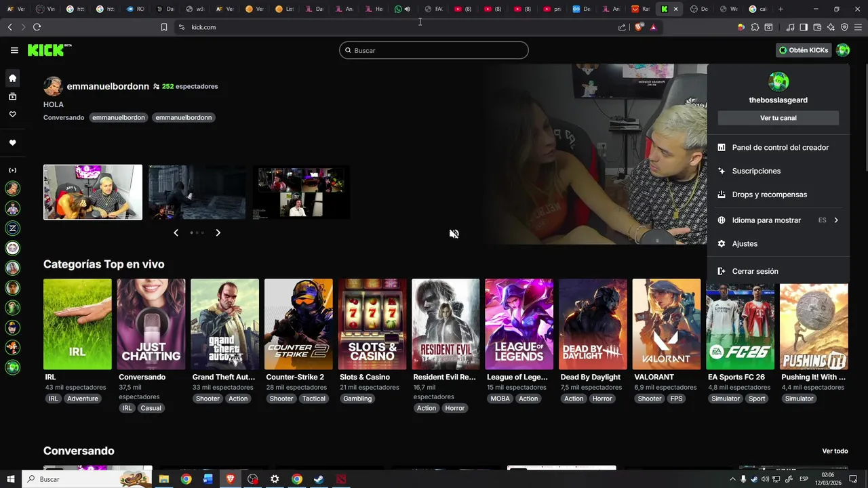
Task: Mute or unmute the featured stream
Action: click(454, 234)
